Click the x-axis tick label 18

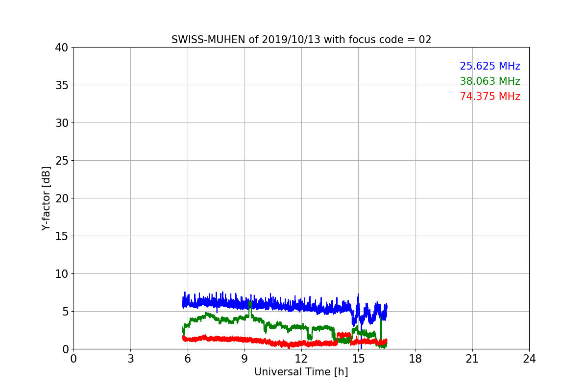[416, 359]
